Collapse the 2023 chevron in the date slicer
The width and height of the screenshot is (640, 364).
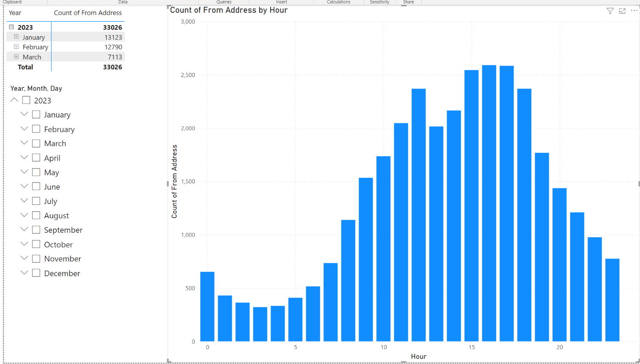[14, 100]
